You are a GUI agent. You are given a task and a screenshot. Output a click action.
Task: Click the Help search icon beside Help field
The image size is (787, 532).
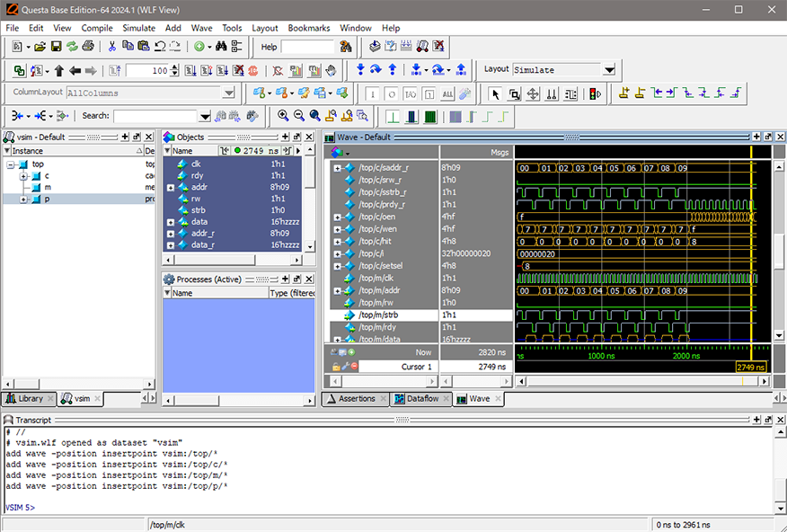346,47
